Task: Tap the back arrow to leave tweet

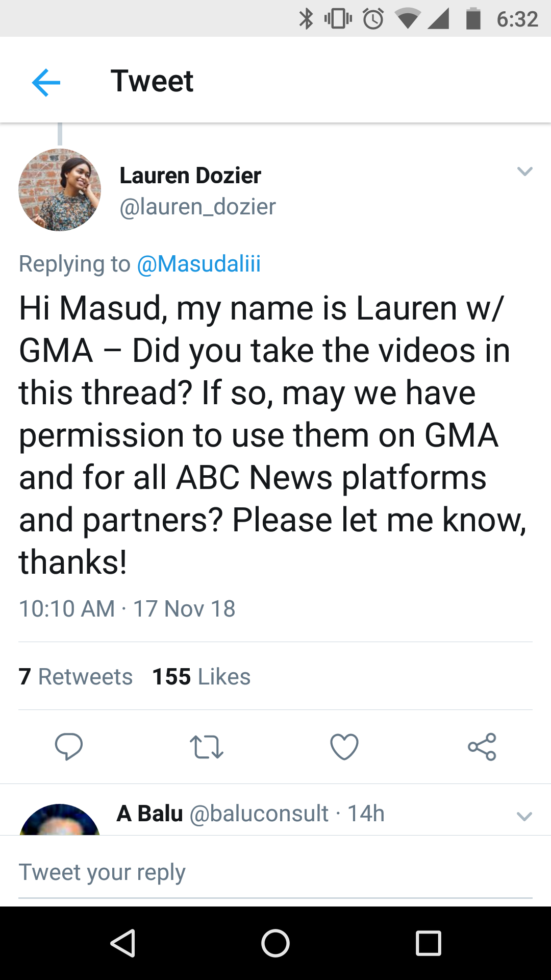Action: tap(46, 82)
